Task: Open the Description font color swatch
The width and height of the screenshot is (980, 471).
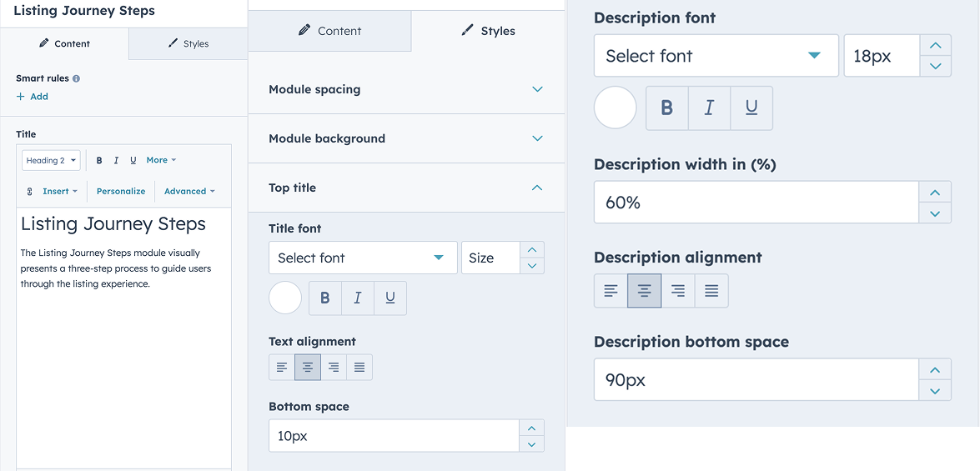Action: tap(616, 108)
